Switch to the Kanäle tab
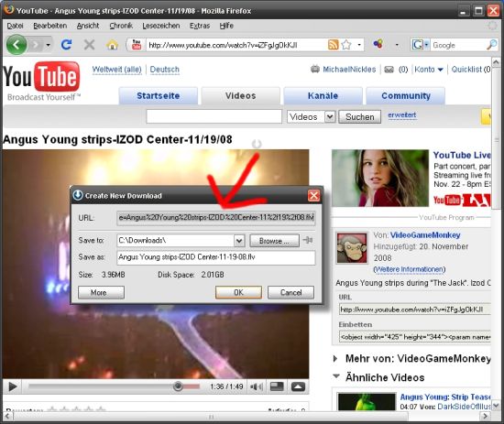 (323, 96)
